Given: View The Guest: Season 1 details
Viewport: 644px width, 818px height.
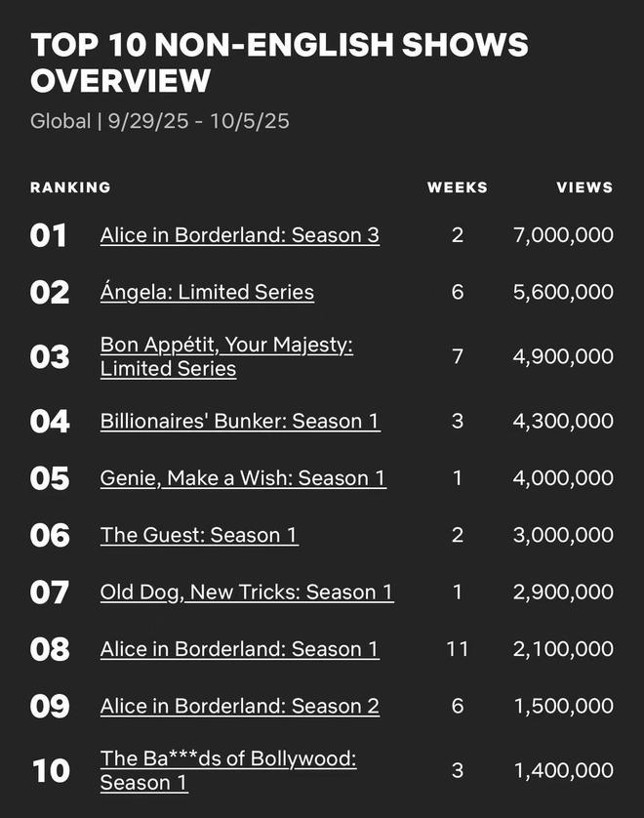Looking at the screenshot, I should [x=199, y=535].
